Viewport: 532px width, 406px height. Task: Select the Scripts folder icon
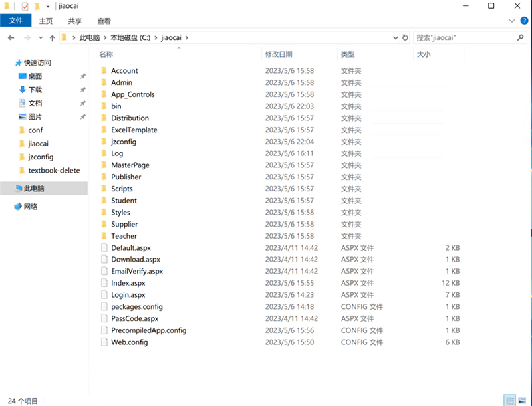pyautogui.click(x=104, y=189)
